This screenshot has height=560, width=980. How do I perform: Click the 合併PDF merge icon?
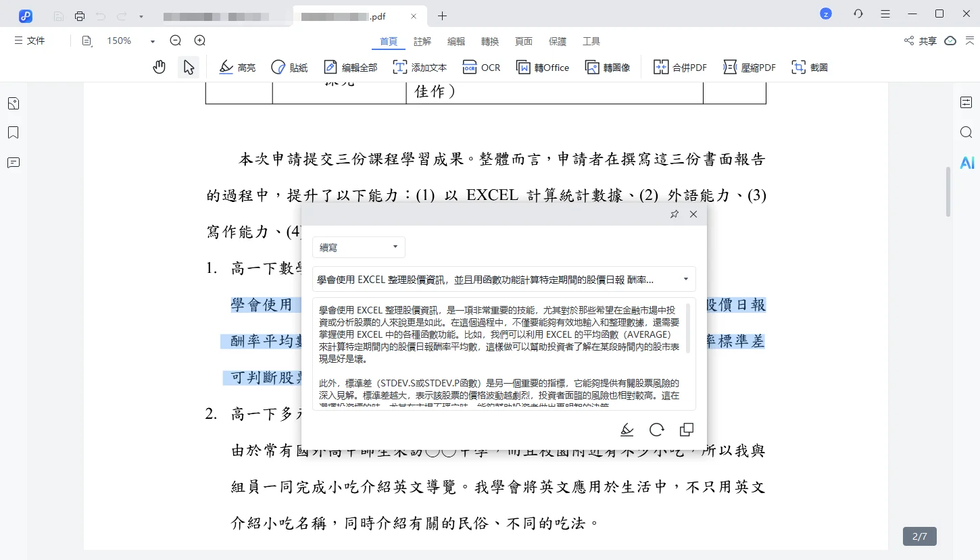pyautogui.click(x=679, y=67)
